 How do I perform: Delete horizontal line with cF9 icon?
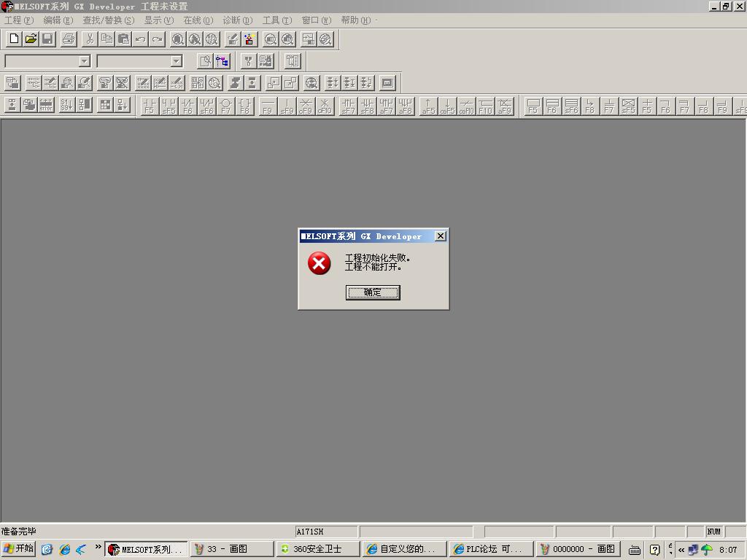pos(306,106)
